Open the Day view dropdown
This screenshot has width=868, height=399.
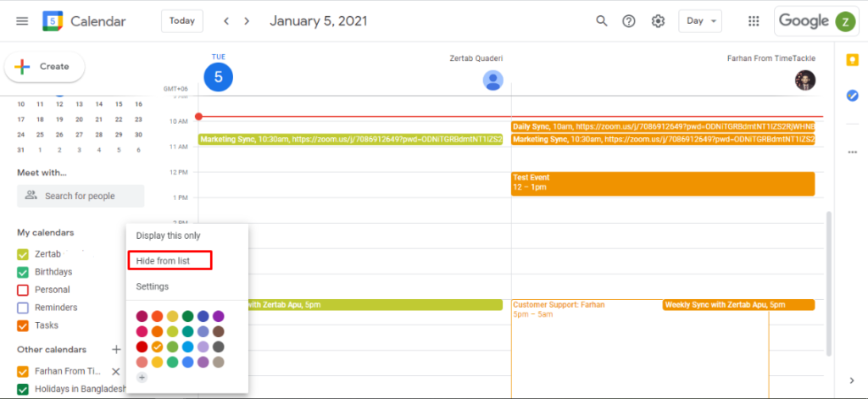pyautogui.click(x=699, y=21)
